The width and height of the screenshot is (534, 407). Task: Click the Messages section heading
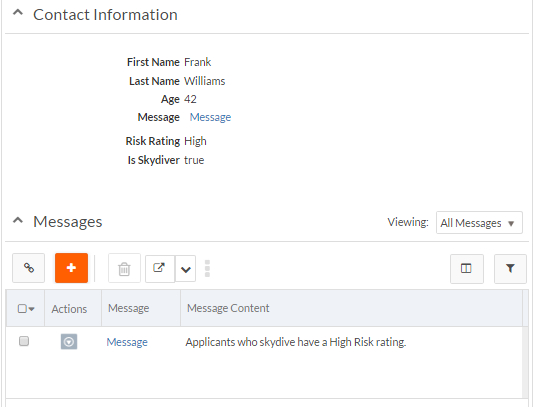tap(67, 222)
